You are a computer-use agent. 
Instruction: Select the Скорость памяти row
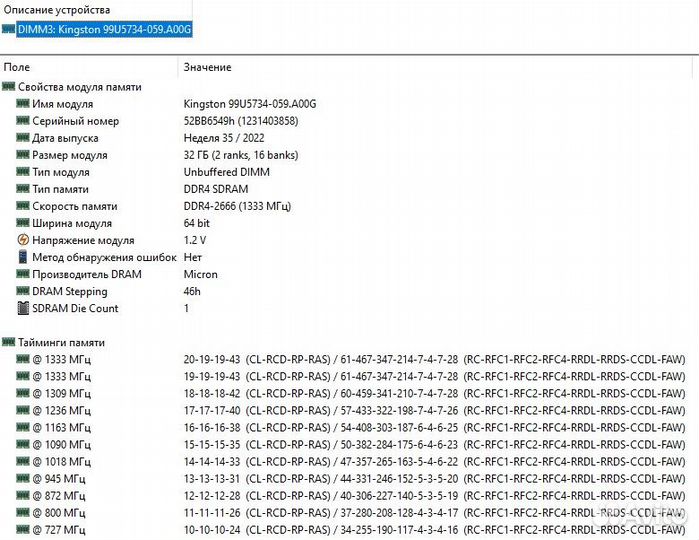[x=74, y=206]
